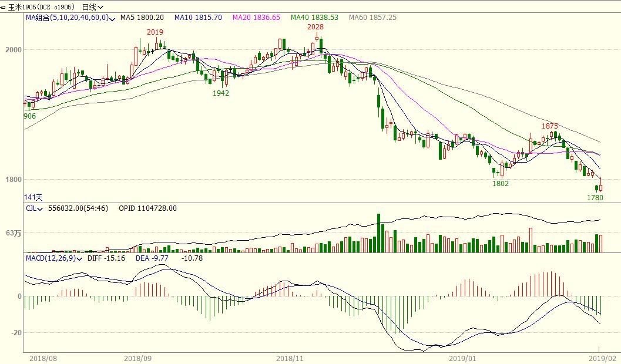Screen dimensions: 621x364
Task: Click the MA5 1800.20 legend label
Action: [x=142, y=18]
